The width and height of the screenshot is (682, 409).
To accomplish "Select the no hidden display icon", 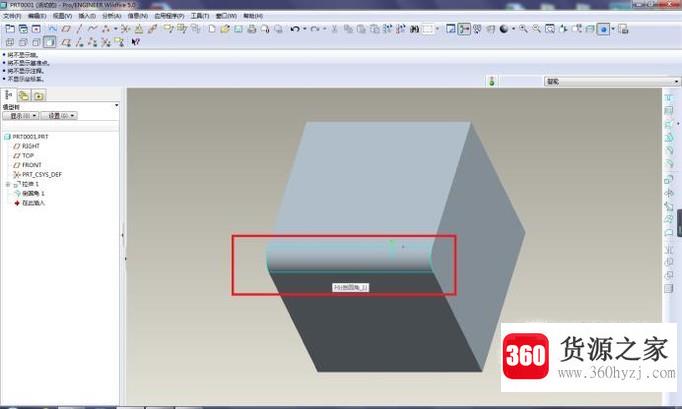I will click(36, 42).
